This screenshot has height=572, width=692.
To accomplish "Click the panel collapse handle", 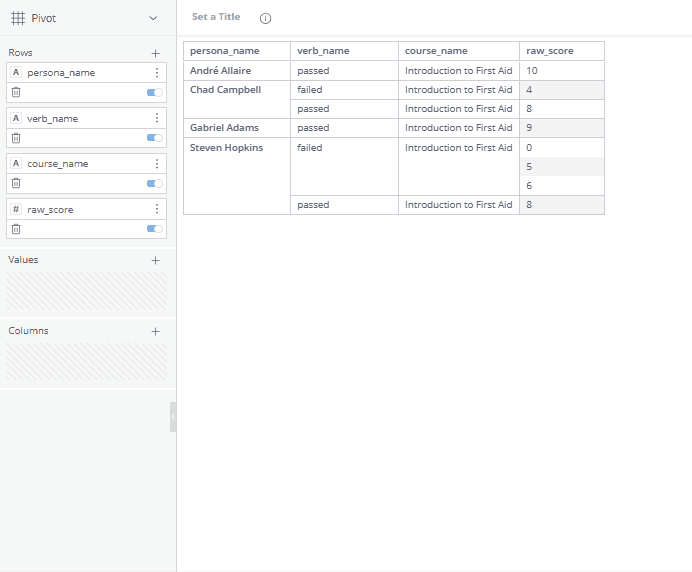I will click(173, 417).
